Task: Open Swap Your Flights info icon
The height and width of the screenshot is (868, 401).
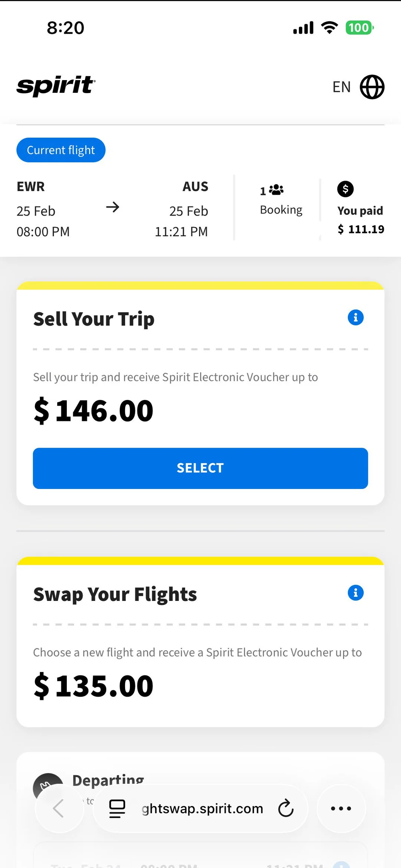Action: pyautogui.click(x=355, y=593)
